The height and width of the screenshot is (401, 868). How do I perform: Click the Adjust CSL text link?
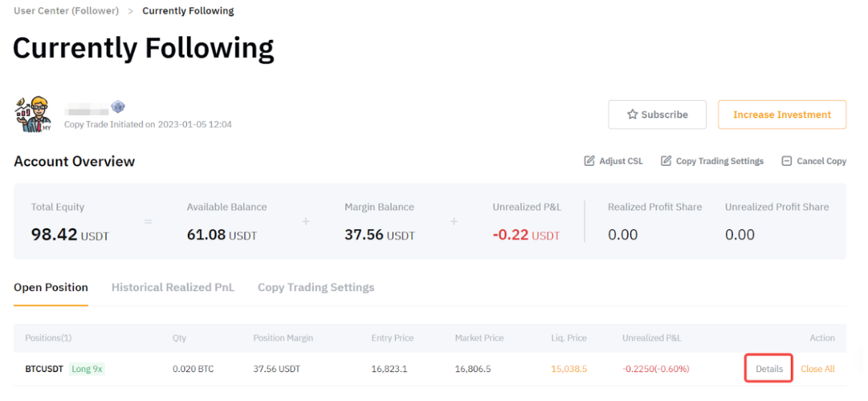620,161
